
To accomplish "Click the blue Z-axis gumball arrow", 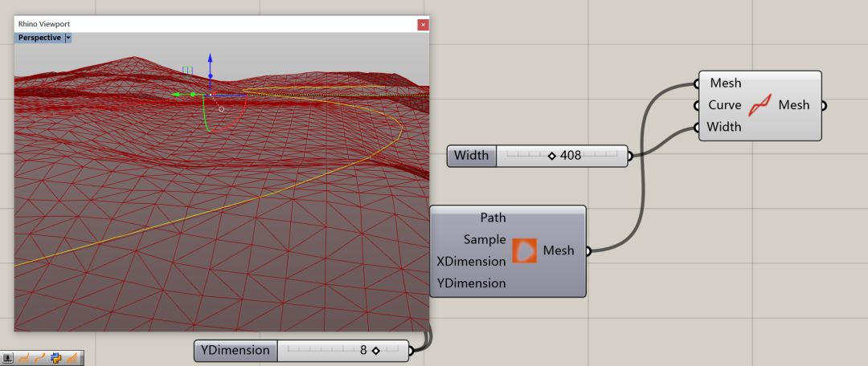I will click(x=210, y=59).
